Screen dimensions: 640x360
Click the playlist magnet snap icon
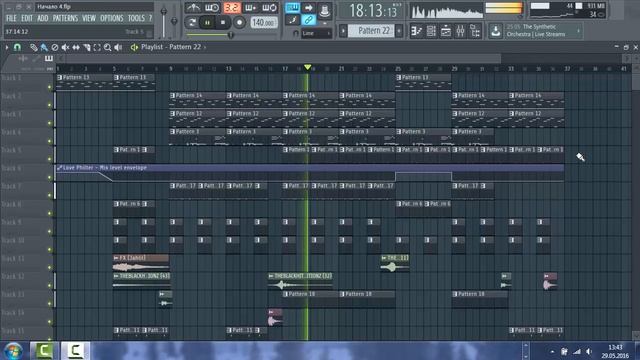coord(17,47)
